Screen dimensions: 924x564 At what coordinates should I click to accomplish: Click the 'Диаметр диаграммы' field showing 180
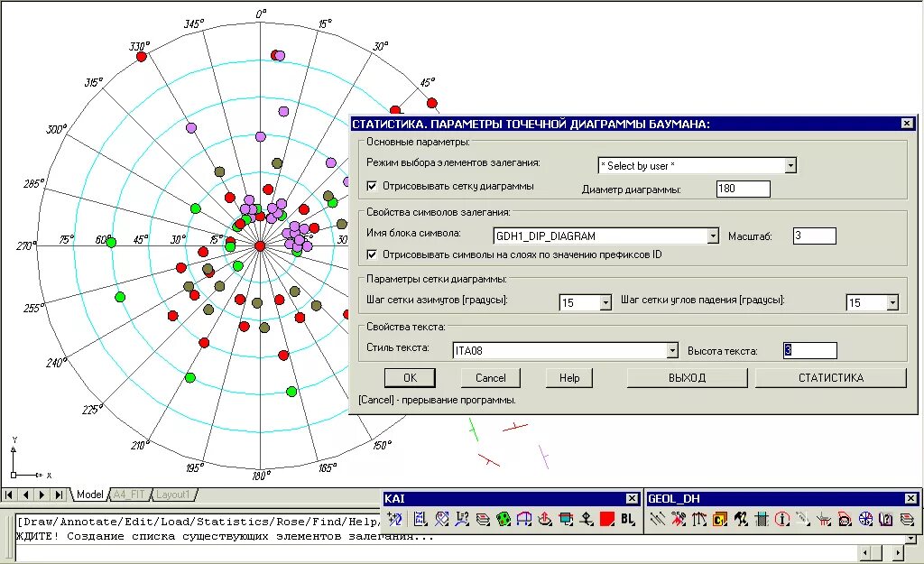click(744, 189)
